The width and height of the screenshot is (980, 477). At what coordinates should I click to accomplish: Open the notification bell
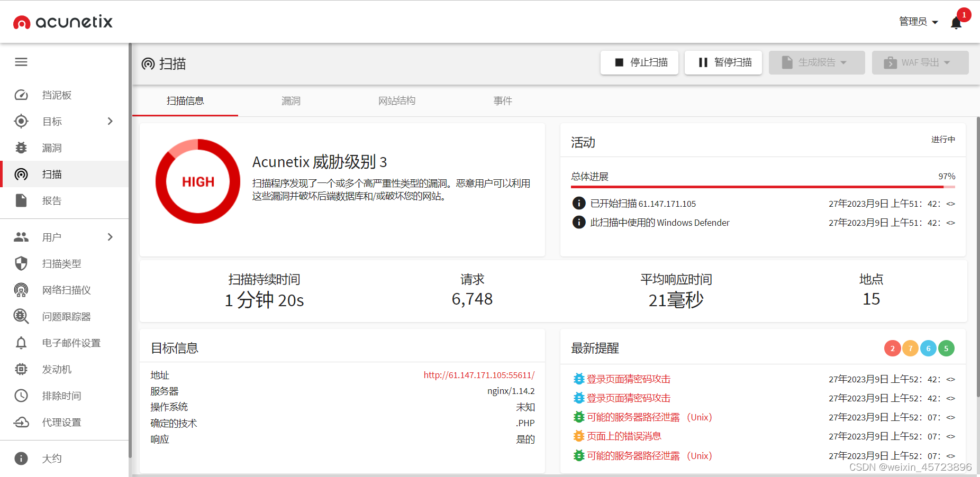pos(956,23)
